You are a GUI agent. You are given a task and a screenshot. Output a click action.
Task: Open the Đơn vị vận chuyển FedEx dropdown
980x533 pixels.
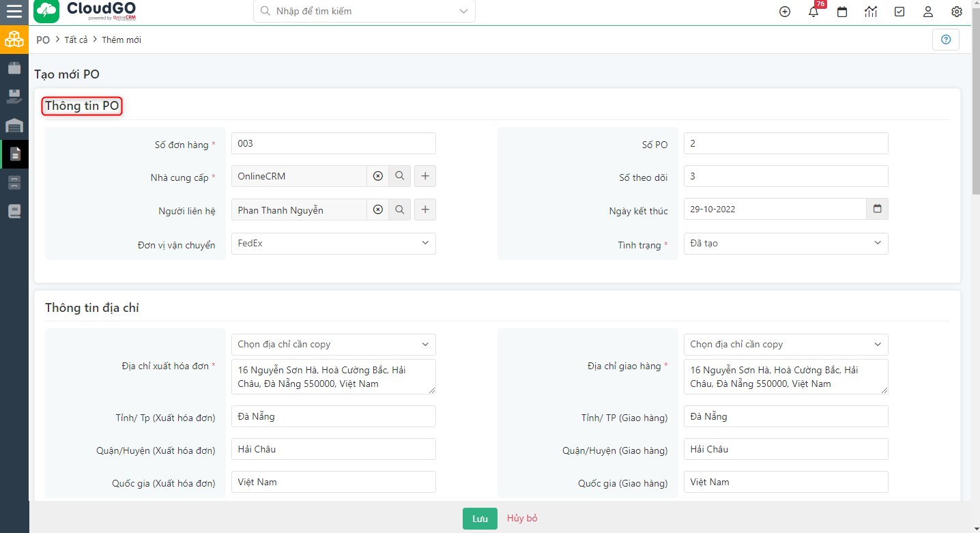(x=333, y=244)
